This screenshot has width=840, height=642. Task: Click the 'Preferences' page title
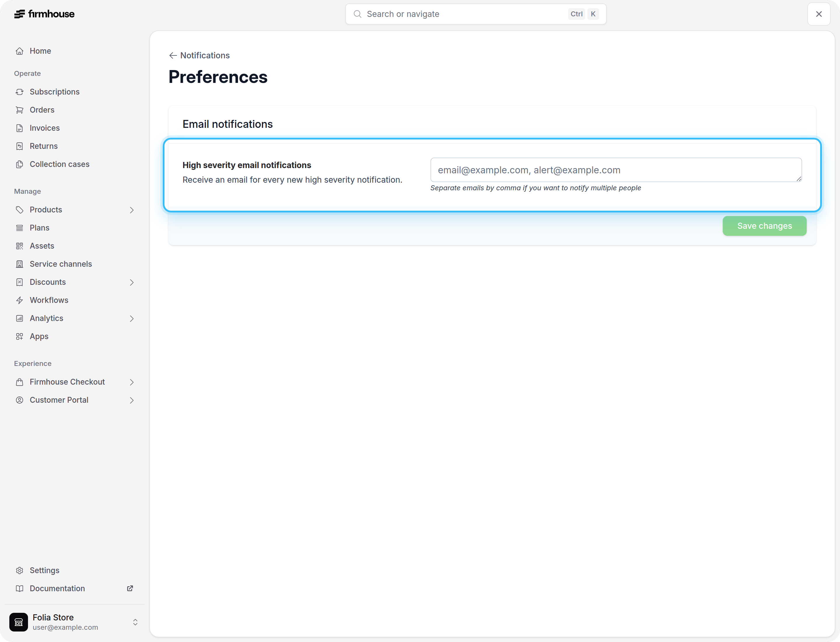click(x=218, y=77)
